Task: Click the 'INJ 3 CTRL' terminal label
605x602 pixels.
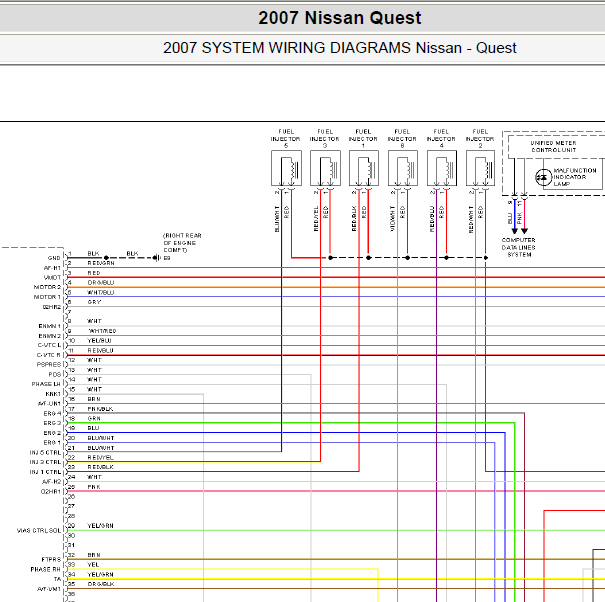Action: (x=45, y=462)
